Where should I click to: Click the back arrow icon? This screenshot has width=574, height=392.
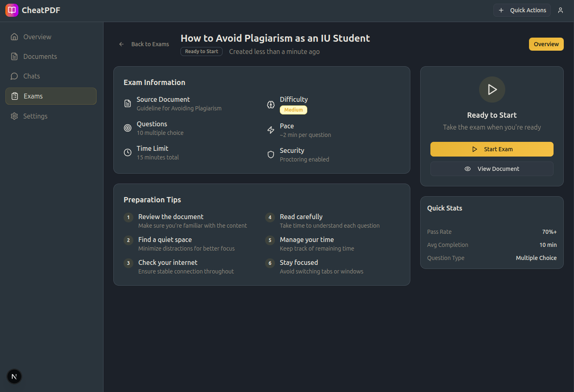click(122, 44)
